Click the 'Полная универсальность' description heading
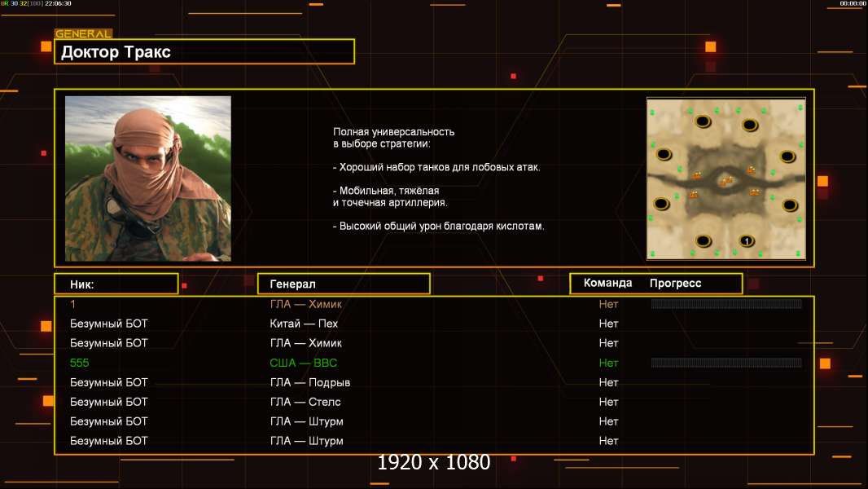Screen dimensions: 868x489 pyautogui.click(x=393, y=132)
